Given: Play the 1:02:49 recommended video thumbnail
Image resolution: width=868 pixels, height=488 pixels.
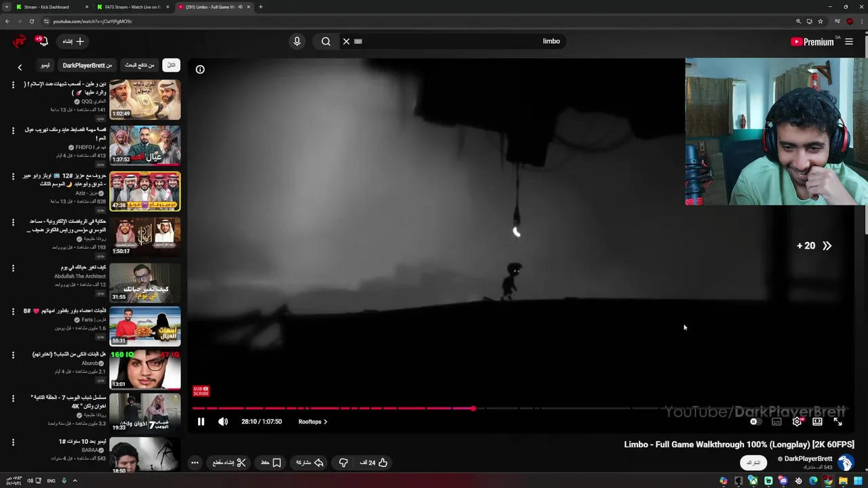Looking at the screenshot, I should click(x=145, y=99).
